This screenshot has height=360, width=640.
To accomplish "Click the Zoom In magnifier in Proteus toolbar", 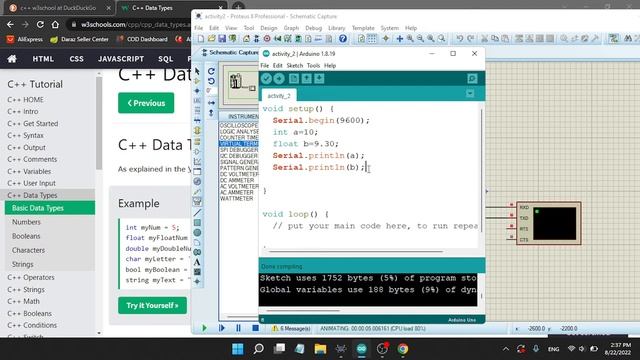I will (x=410, y=38).
